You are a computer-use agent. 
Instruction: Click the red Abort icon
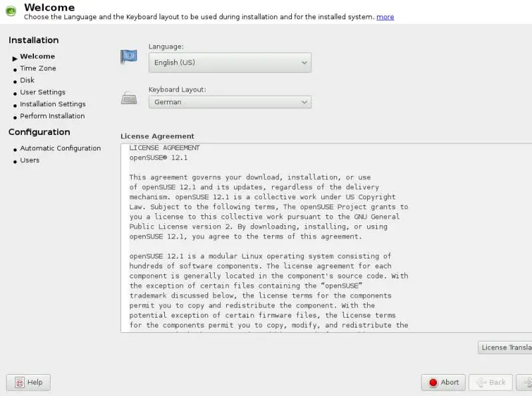(434, 383)
